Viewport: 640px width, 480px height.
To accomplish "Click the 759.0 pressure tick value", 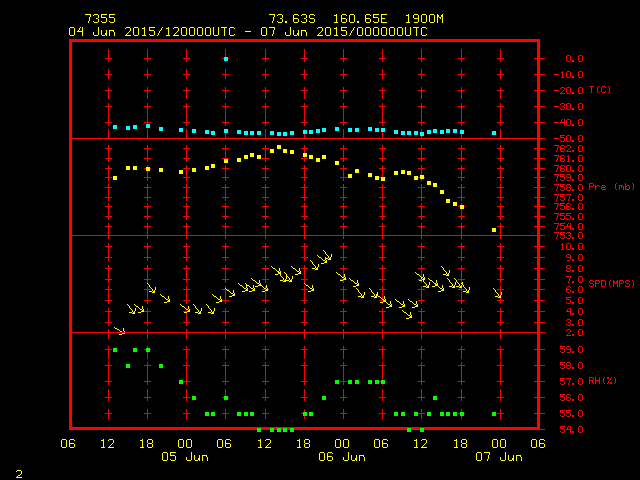I will click(569, 178).
